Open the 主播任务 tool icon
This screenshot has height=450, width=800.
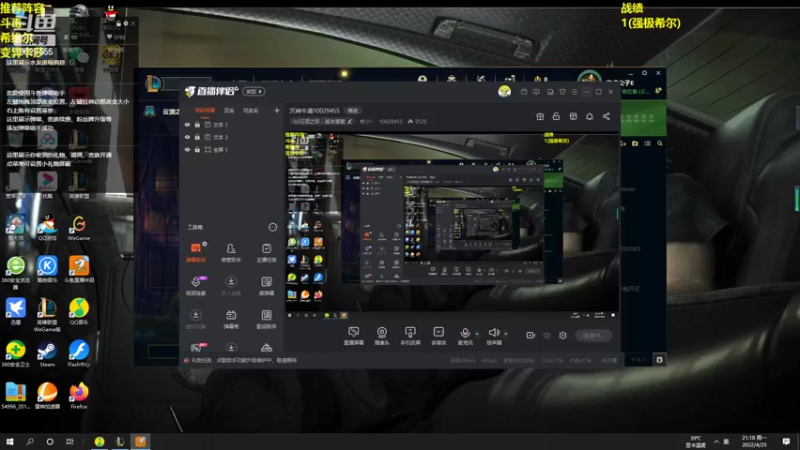(x=266, y=253)
